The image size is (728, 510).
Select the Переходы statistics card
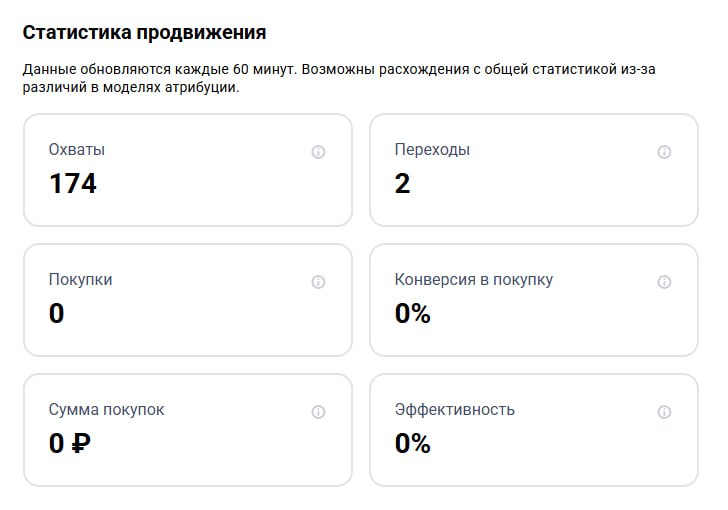point(534,170)
